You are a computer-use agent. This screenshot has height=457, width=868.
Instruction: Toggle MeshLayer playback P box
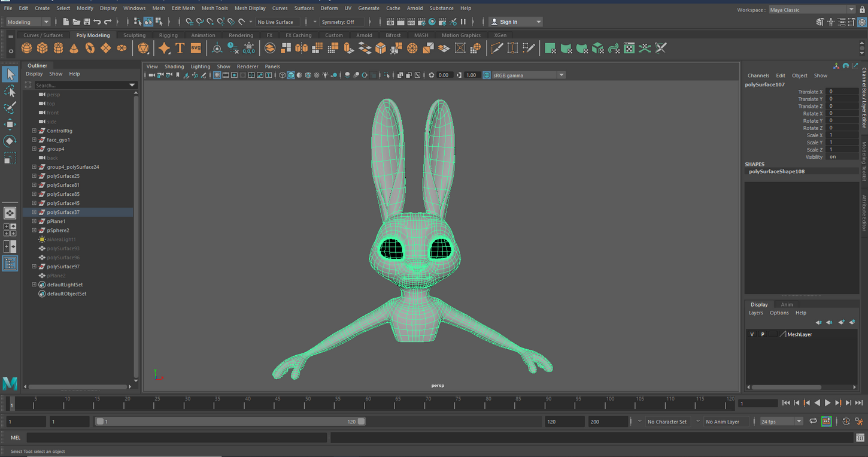[762, 334]
